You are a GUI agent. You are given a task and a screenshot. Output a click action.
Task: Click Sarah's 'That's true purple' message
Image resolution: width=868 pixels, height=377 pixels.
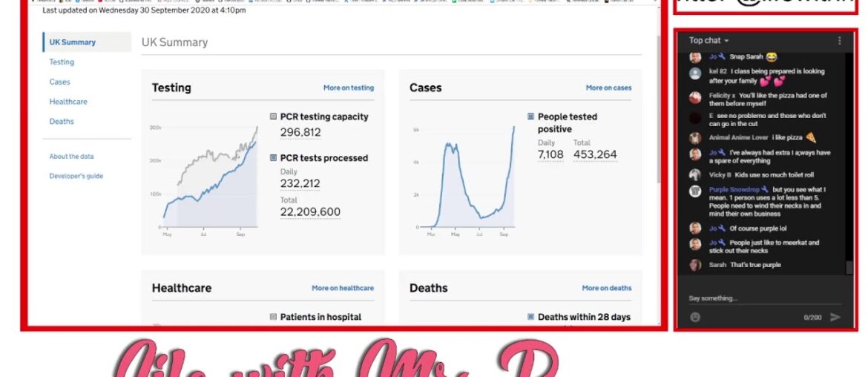[x=755, y=265]
